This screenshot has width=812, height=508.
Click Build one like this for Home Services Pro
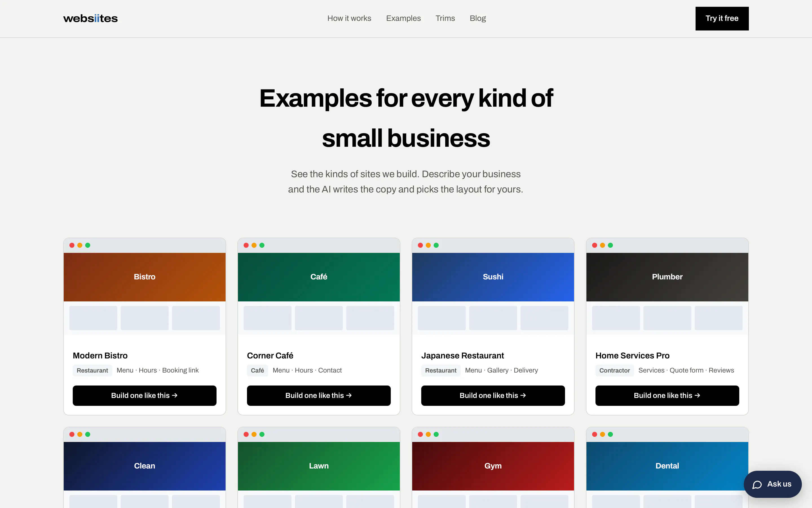667,395
